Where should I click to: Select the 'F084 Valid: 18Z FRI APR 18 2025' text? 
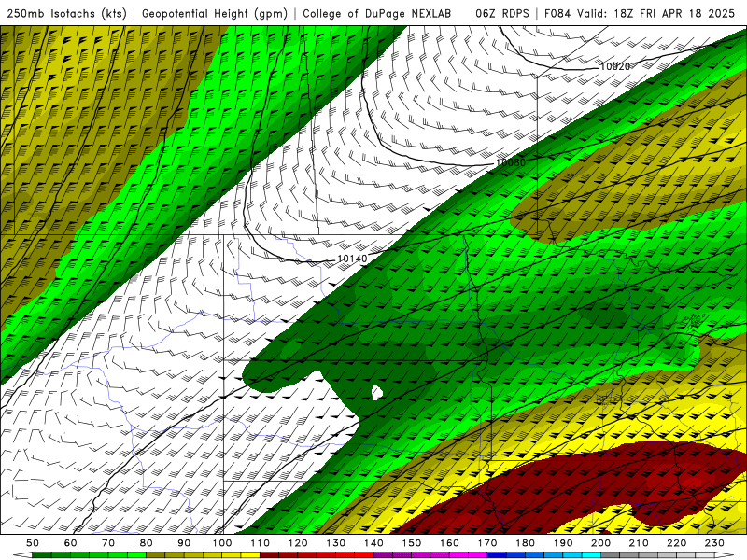[x=640, y=14]
